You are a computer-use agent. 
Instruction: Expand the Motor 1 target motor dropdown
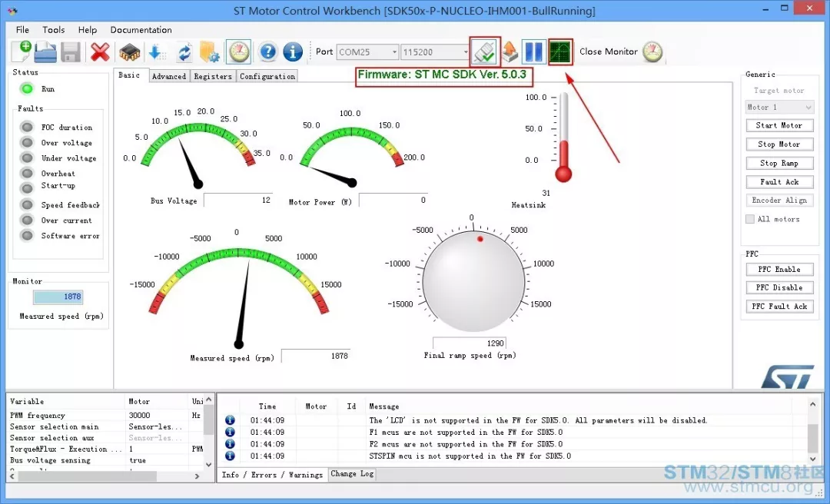pos(808,108)
